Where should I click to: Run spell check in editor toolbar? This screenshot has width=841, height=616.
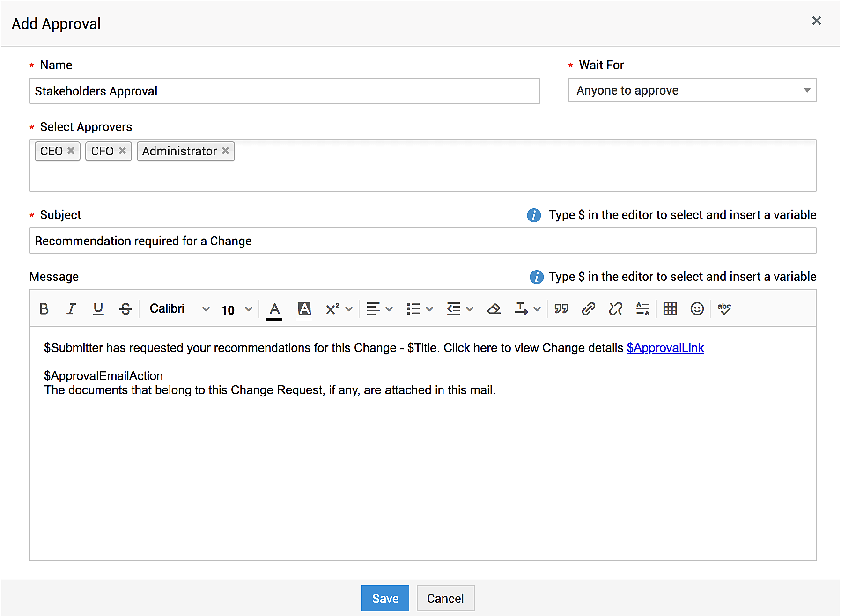[724, 309]
